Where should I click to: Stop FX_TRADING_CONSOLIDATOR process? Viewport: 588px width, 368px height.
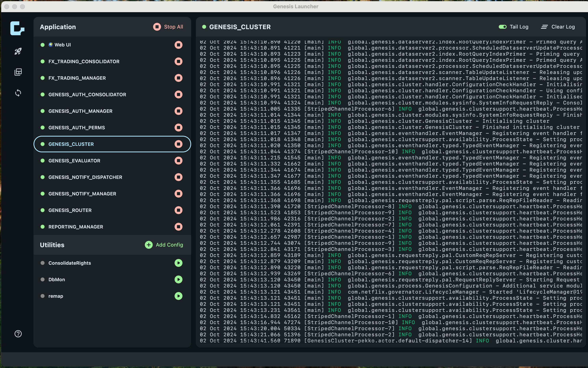click(178, 61)
